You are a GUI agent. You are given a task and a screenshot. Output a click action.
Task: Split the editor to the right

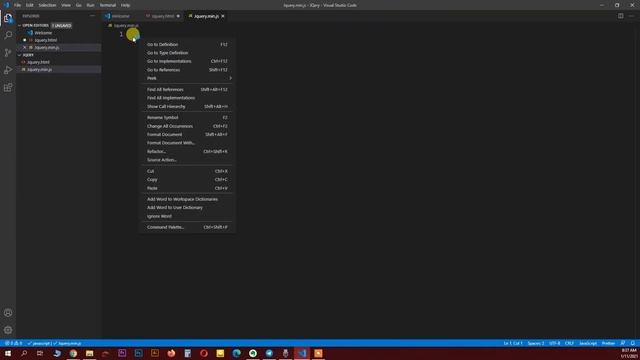[620, 16]
